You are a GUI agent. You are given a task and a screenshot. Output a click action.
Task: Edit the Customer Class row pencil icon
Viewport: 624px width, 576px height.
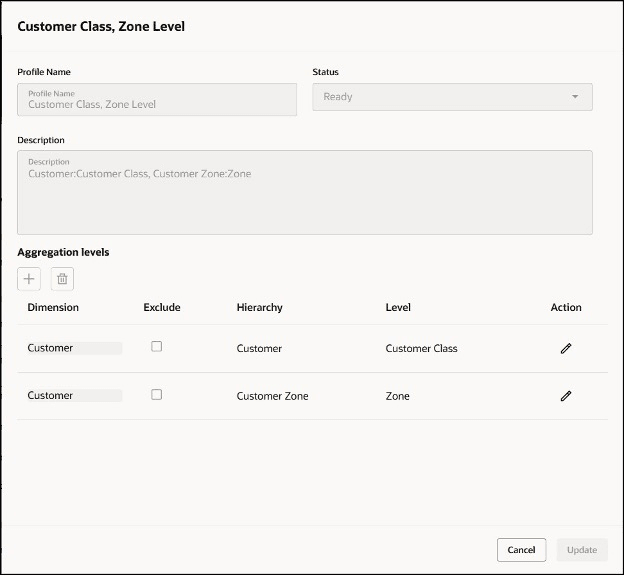coord(566,348)
